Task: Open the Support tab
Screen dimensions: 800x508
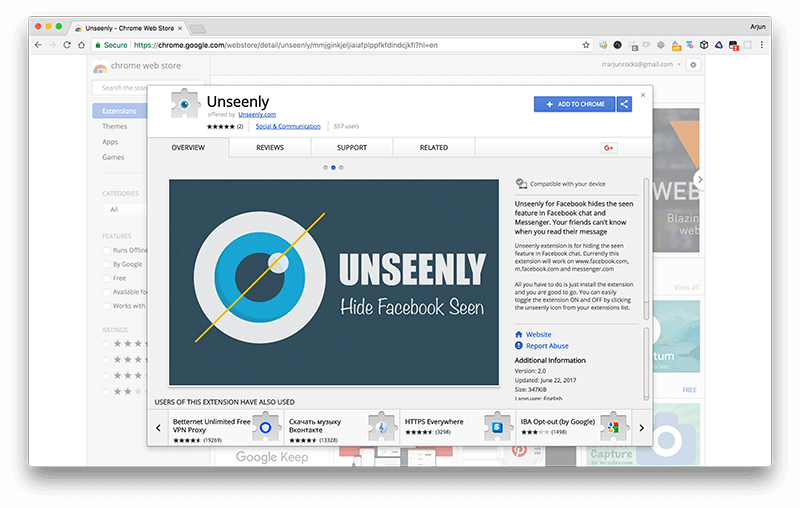Action: click(x=352, y=148)
